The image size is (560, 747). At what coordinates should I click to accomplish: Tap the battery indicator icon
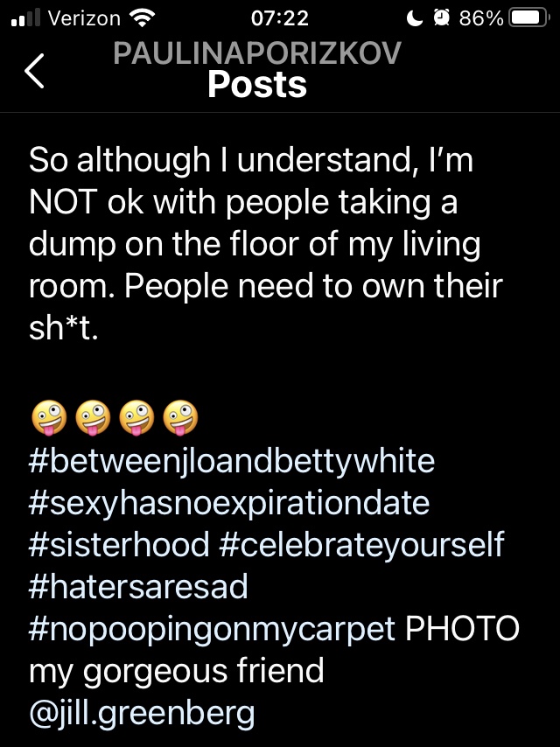[530, 18]
